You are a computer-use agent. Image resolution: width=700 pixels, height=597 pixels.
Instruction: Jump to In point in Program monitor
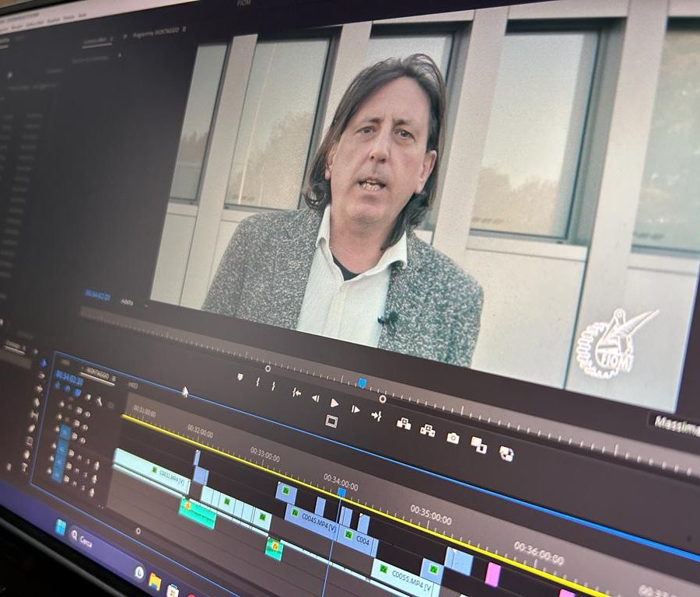pyautogui.click(x=296, y=393)
